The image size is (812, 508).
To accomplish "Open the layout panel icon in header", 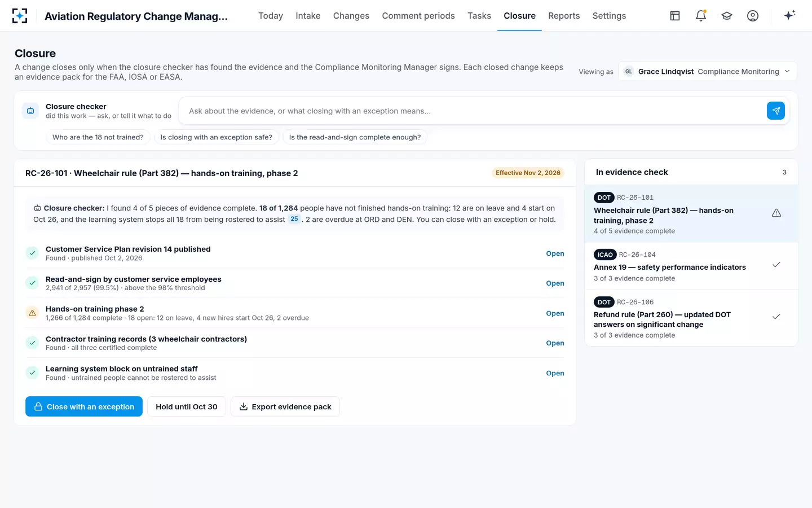I will (x=675, y=16).
